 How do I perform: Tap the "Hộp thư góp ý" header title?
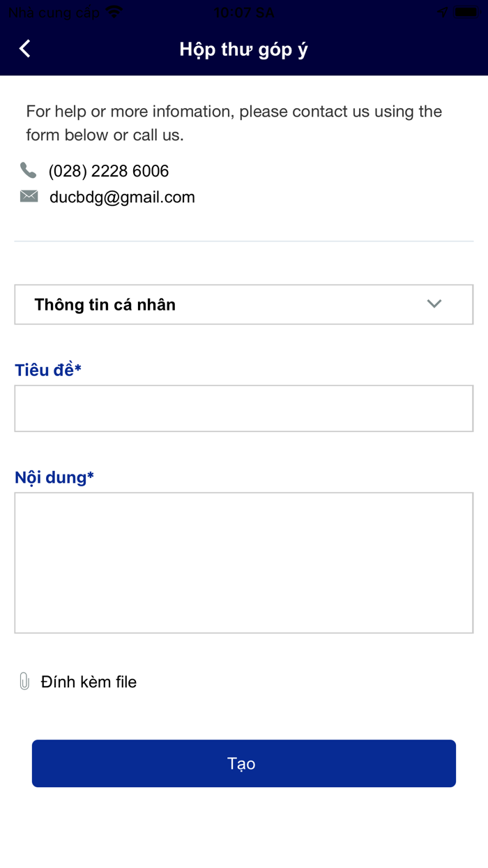tap(244, 49)
